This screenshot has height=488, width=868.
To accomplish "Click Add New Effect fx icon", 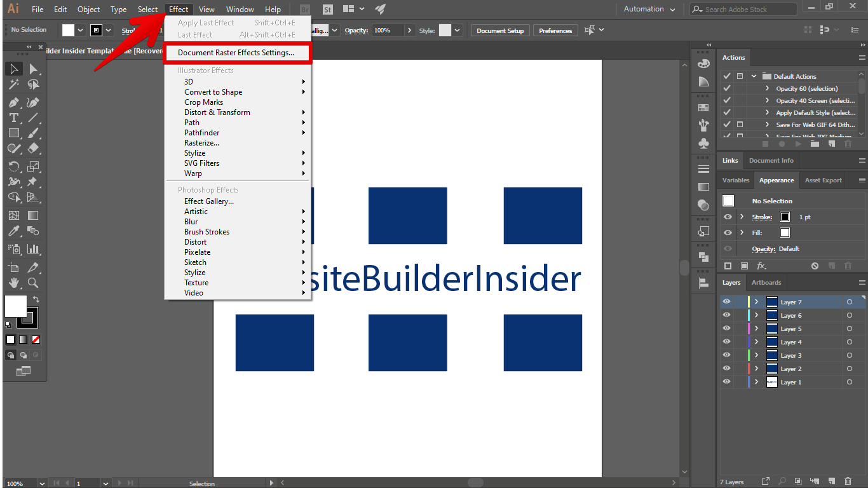I will 761,266.
